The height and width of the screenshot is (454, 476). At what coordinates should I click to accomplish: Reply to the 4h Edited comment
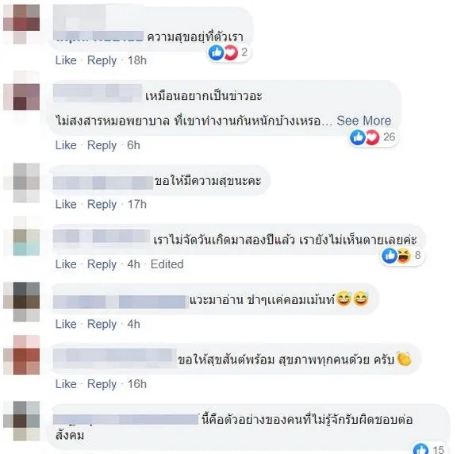(102, 264)
